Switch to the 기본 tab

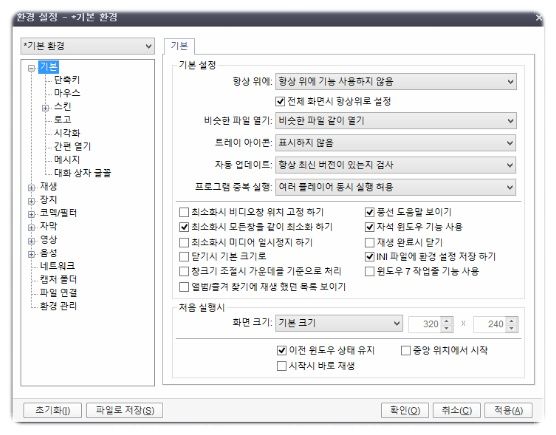pos(179,46)
